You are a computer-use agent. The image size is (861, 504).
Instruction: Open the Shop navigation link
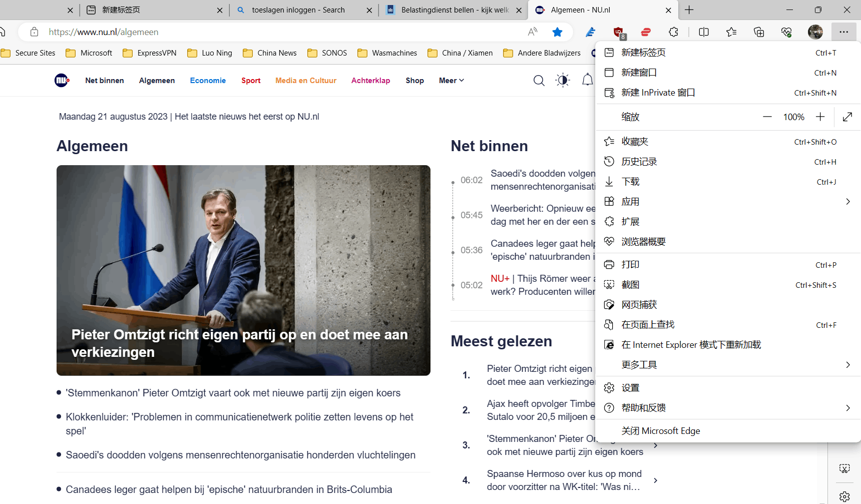414,81
